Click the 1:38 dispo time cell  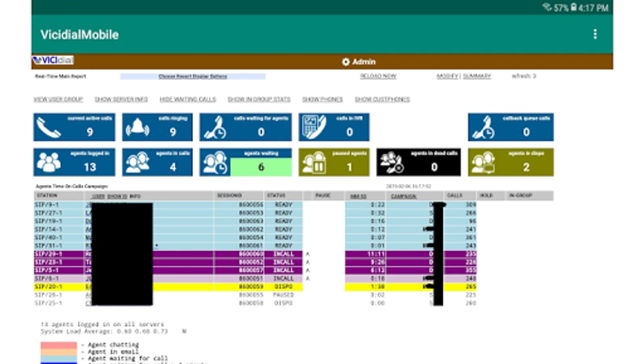pos(377,287)
